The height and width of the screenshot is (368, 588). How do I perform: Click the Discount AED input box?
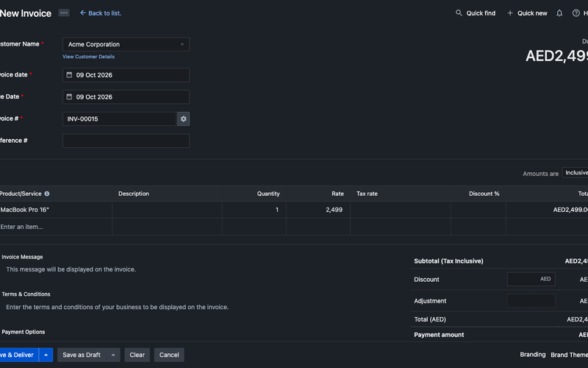(x=531, y=279)
